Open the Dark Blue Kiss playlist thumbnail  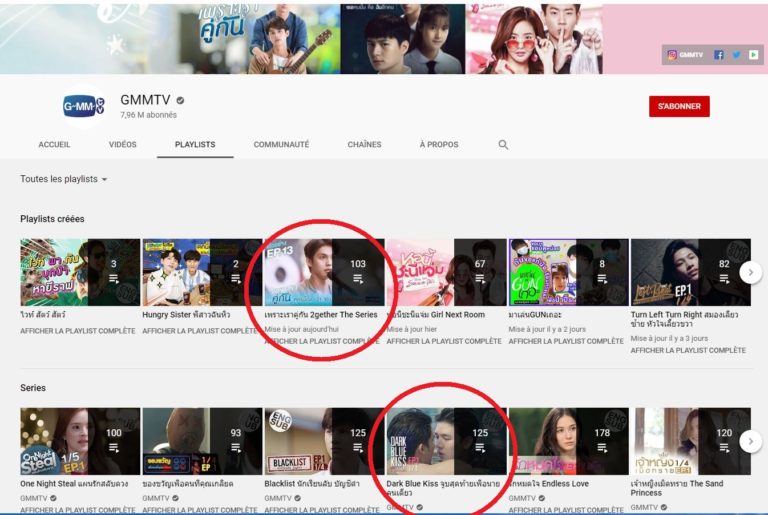446,441
